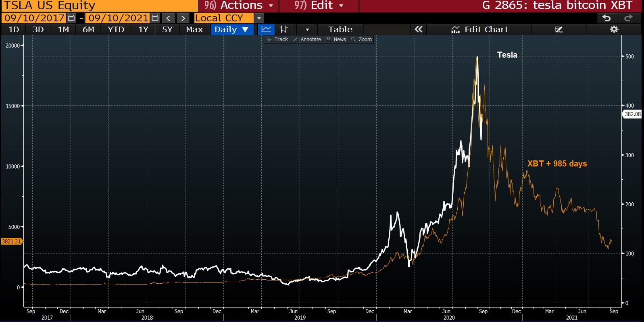The height and width of the screenshot is (322, 644).
Task: Open chart settings gear icon
Action: 614,29
